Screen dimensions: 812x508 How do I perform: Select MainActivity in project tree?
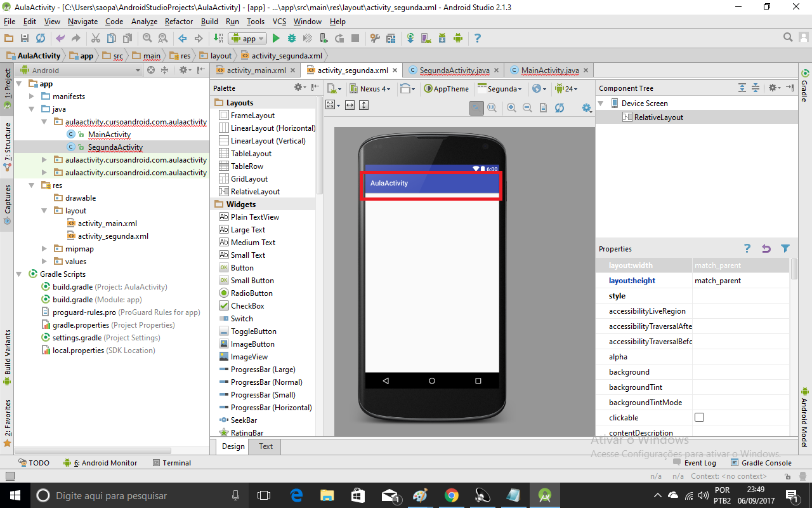[109, 135]
